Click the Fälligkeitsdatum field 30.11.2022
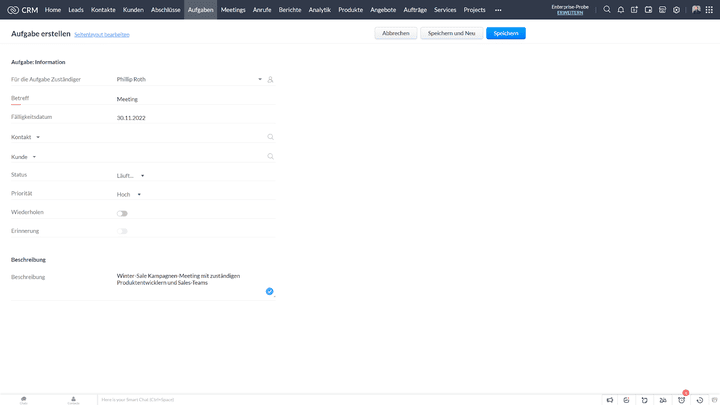Image resolution: width=720 pixels, height=405 pixels. click(x=196, y=118)
